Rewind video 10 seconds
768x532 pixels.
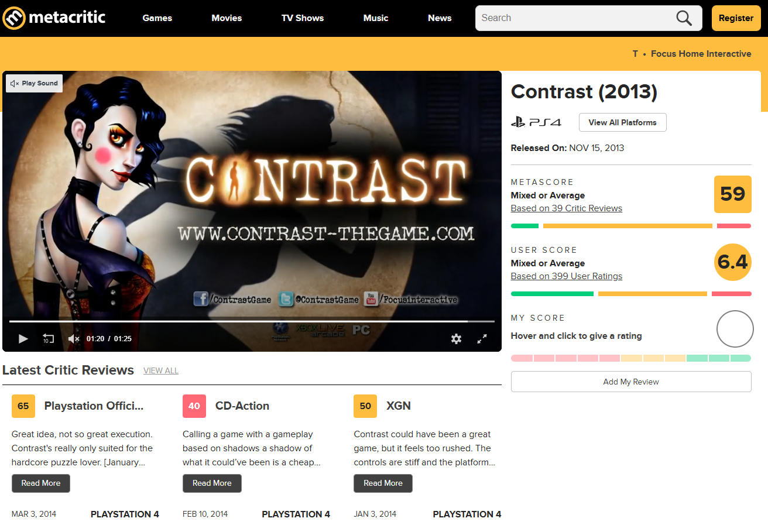pos(48,338)
